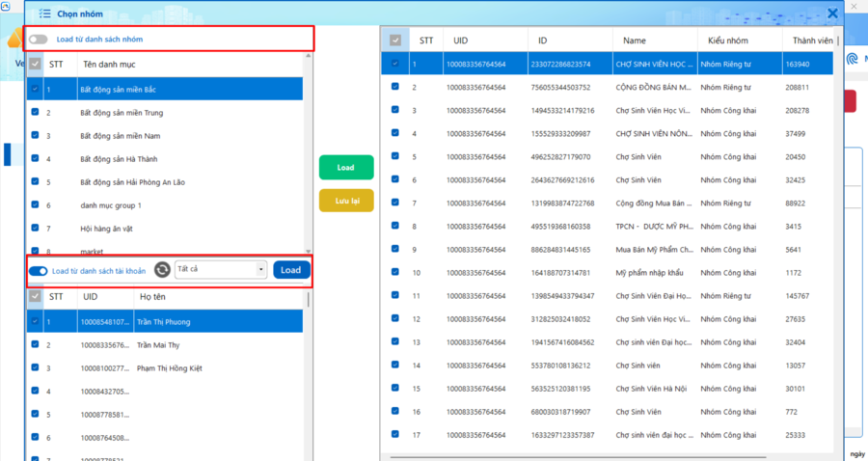Viewport: 868px width, 461px height.
Task: Click the refresh icon beside account list toggle
Action: (x=162, y=269)
